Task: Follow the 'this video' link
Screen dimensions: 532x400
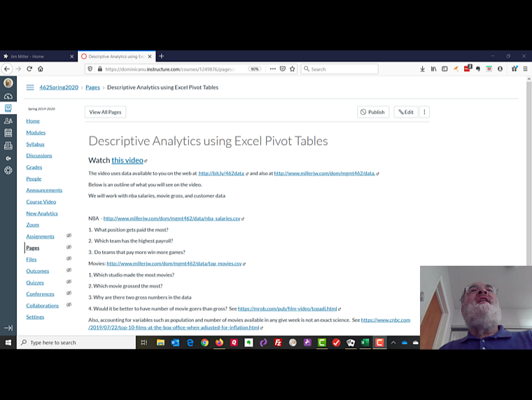Action: coord(127,160)
